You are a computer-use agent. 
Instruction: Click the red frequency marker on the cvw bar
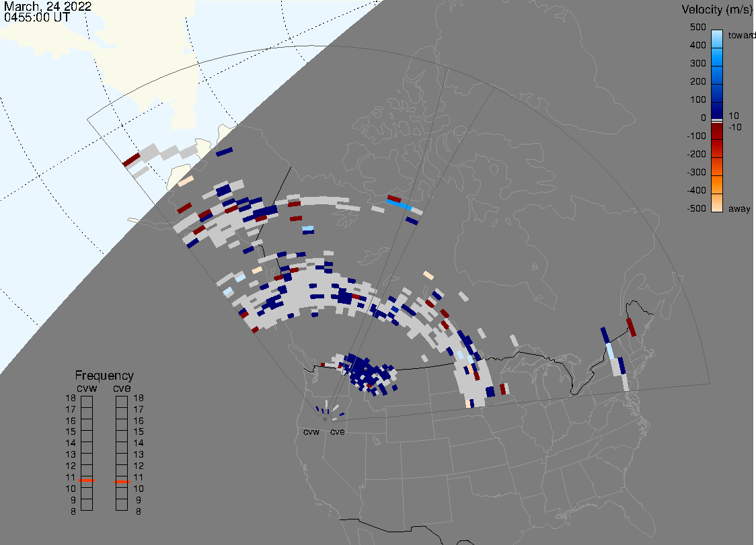(87, 480)
